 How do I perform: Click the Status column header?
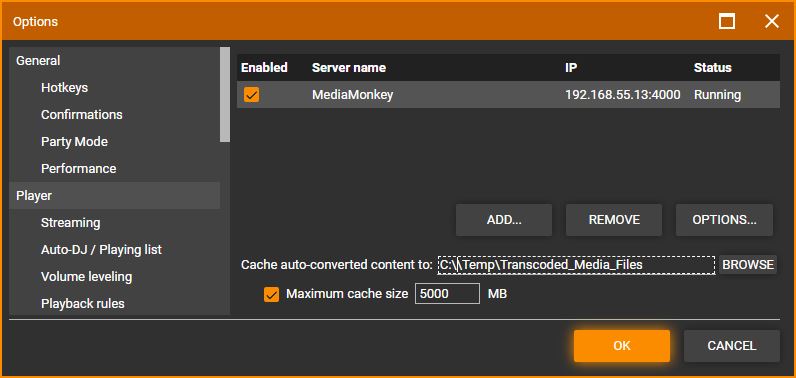click(x=713, y=67)
